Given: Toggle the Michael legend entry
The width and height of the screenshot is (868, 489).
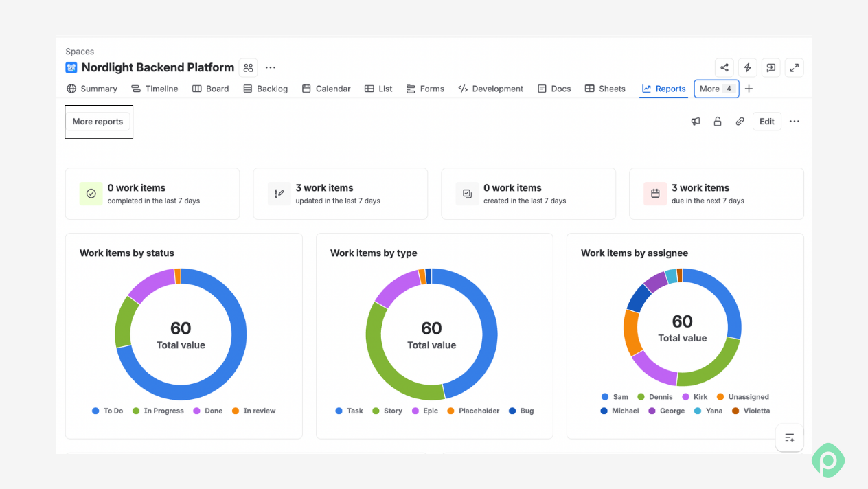Looking at the screenshot, I should pyautogui.click(x=620, y=411).
